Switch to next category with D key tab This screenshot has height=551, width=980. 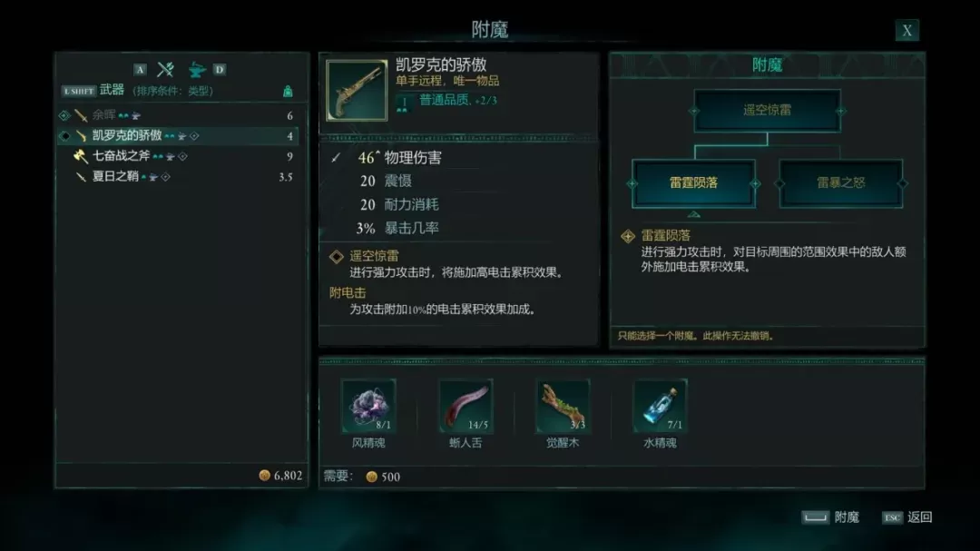pyautogui.click(x=220, y=69)
